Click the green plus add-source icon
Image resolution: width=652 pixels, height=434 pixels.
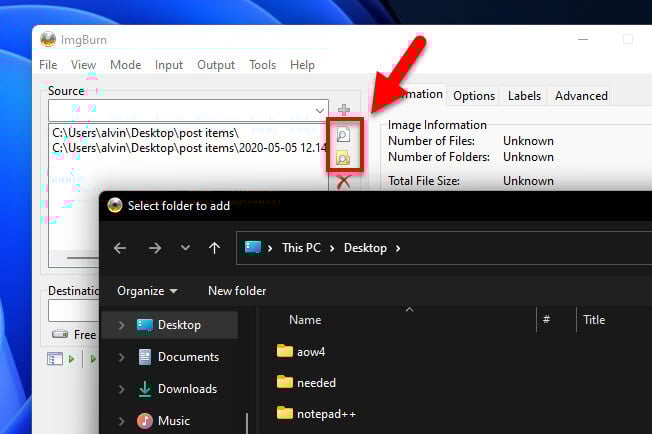pyautogui.click(x=343, y=110)
